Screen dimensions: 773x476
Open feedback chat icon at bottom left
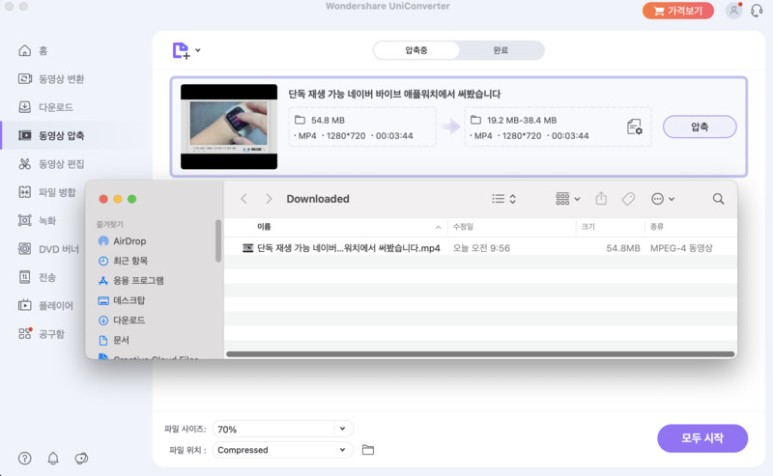coord(81,458)
